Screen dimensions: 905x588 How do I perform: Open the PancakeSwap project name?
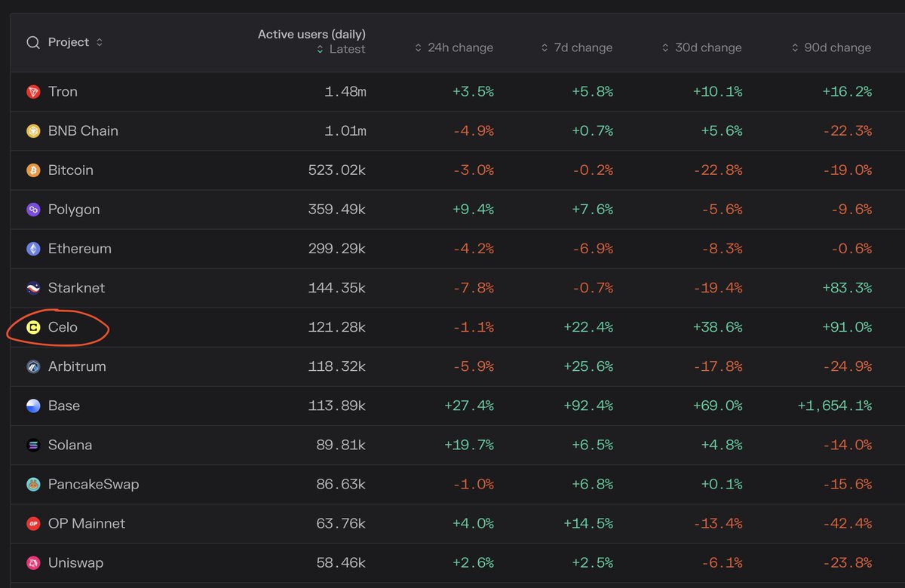(x=94, y=484)
